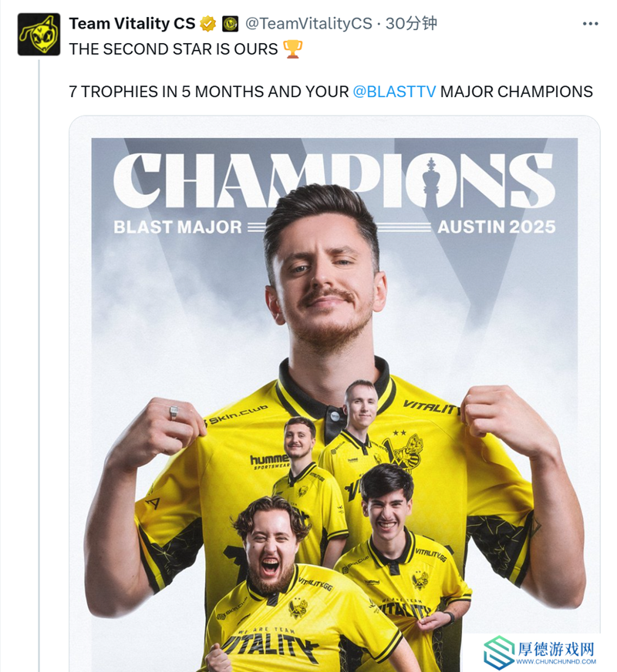The image size is (617, 672).
Task: Open the 30分钟 tweet timestamp
Action: [x=411, y=24]
